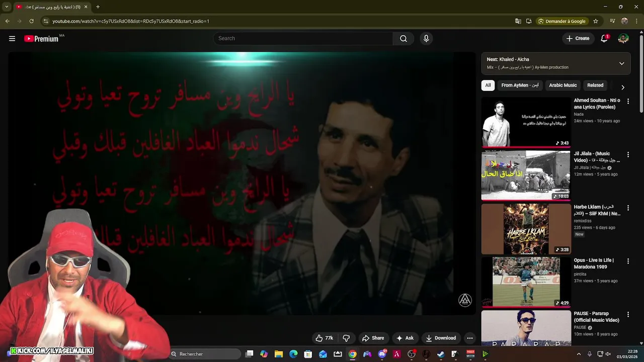The width and height of the screenshot is (644, 362).
Task: Open options for Harbe Lklam video
Action: point(628,208)
